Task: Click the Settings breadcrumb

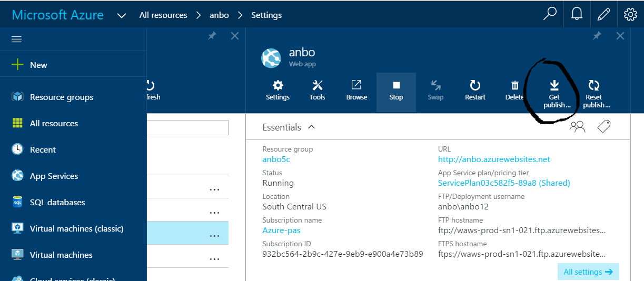Action: 266,15
